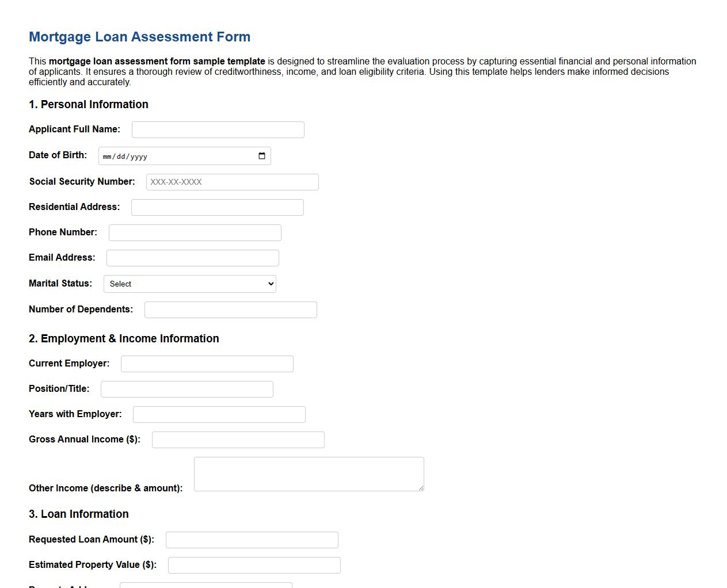Click the Social Security Number field
Viewport: 727px width, 588px height.
point(232,182)
